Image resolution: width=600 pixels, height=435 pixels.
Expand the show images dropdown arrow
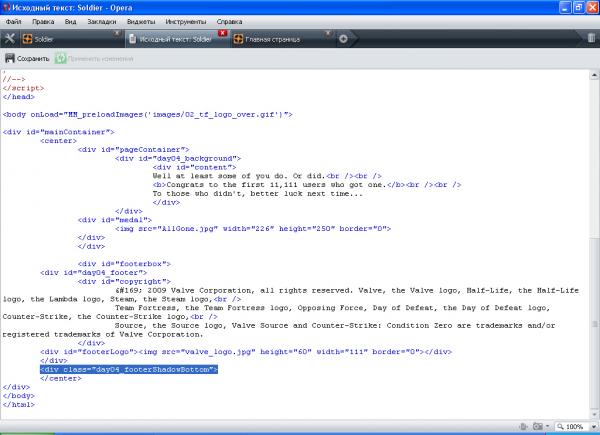(x=548, y=426)
